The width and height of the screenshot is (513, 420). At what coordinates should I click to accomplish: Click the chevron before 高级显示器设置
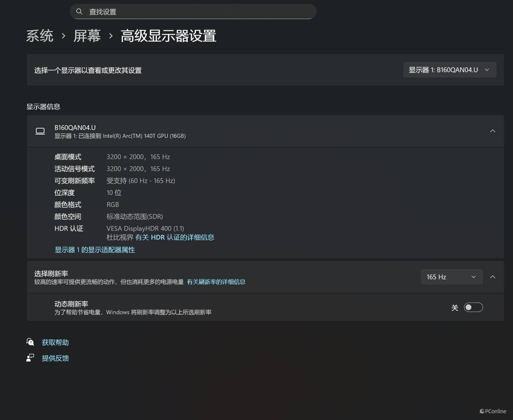click(x=111, y=36)
